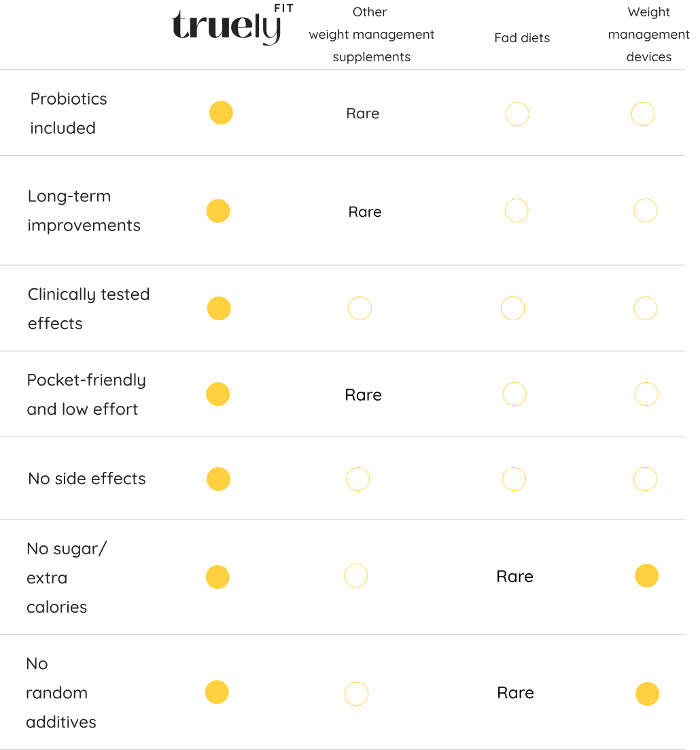Click filled dot for devices No sugar row
700x750 pixels.
click(646, 576)
